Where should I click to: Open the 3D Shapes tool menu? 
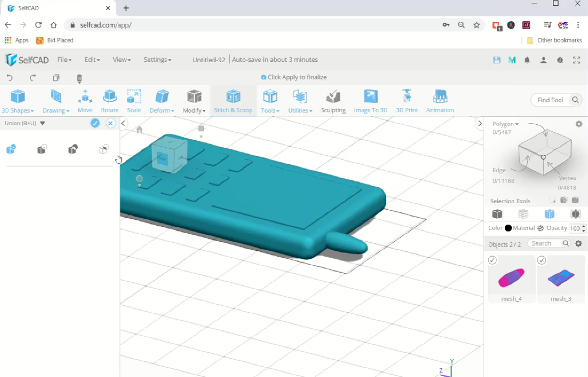point(18,101)
